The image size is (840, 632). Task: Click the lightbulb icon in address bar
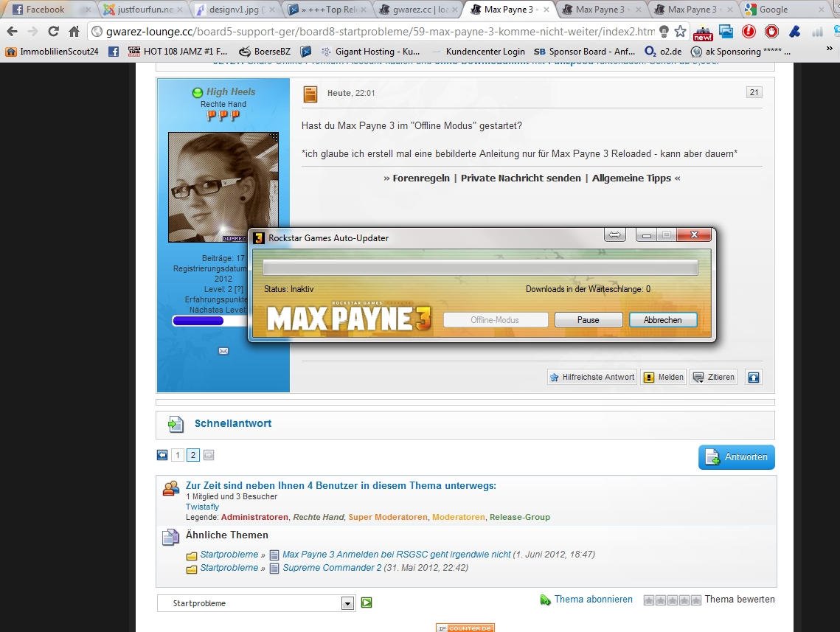(x=664, y=32)
